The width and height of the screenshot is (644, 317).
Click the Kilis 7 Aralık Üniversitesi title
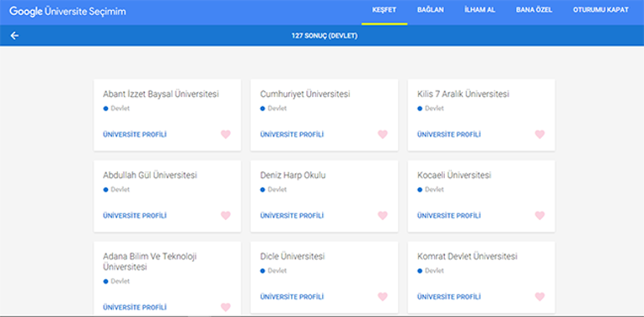463,94
